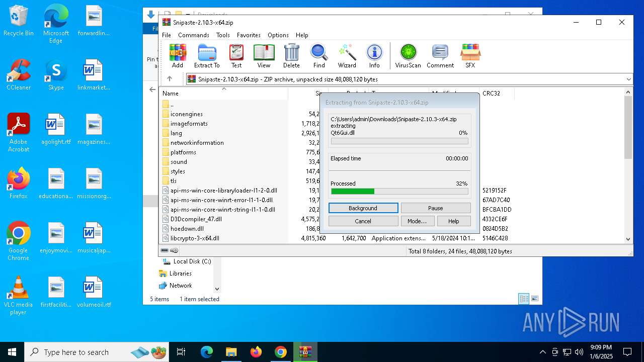This screenshot has height=362, width=644.
Task: Select the platforms folder
Action: (183, 152)
